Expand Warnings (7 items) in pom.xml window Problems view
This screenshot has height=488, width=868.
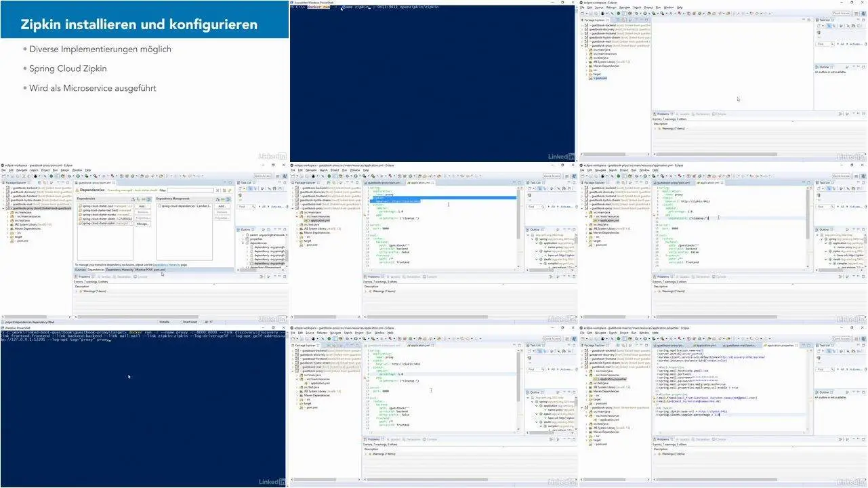[x=76, y=291]
